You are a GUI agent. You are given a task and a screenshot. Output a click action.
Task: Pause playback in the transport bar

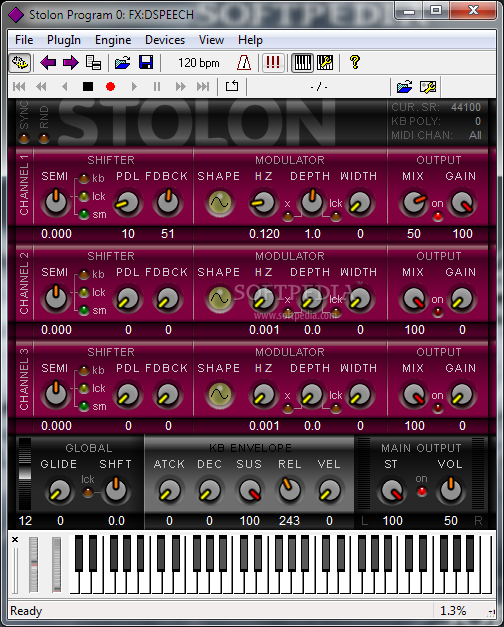pyautogui.click(x=157, y=87)
